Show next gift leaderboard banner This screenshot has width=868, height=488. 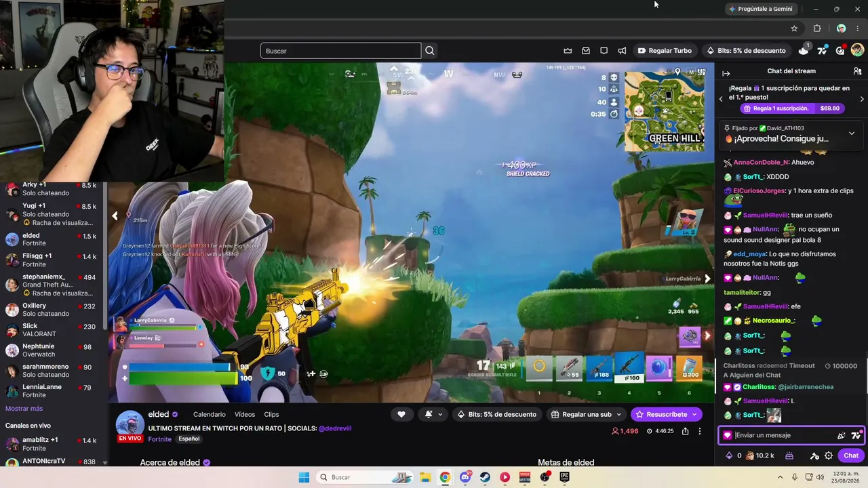862,99
